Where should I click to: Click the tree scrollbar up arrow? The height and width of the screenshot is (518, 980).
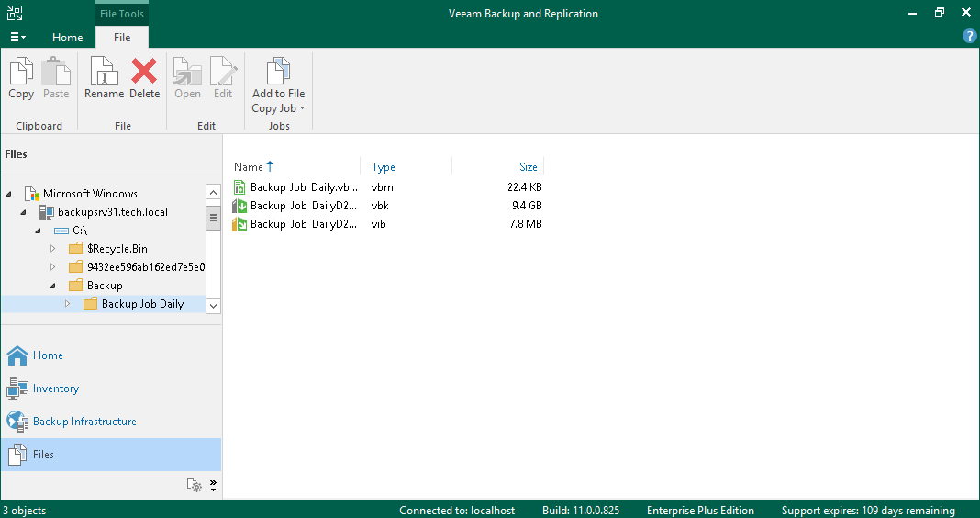click(213, 192)
